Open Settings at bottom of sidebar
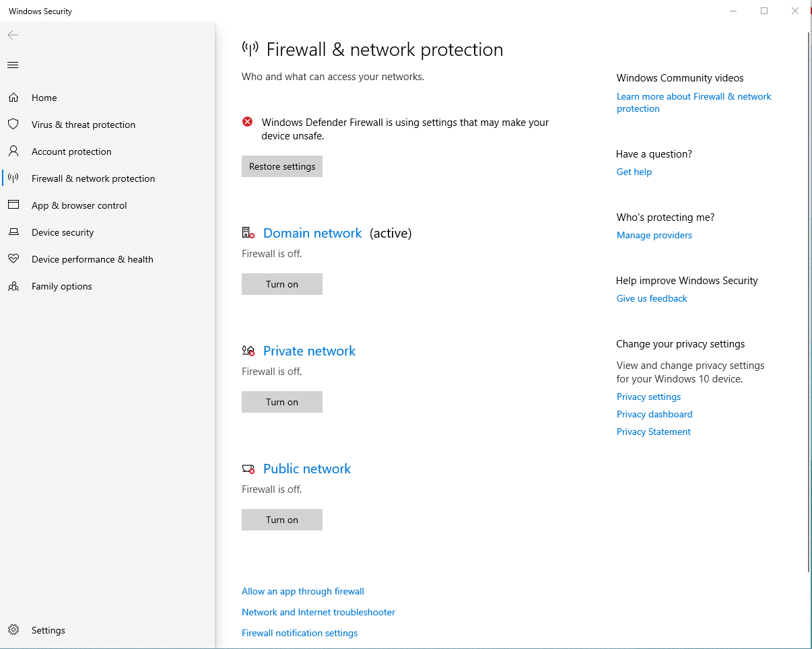Viewport: 812px width, 649px height. tap(48, 630)
